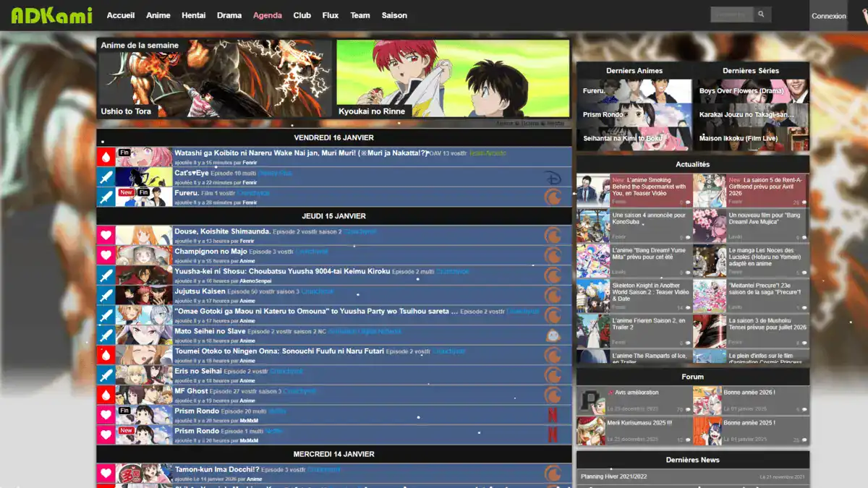Open the Mushoku Tensei season 3 news article

point(751,331)
